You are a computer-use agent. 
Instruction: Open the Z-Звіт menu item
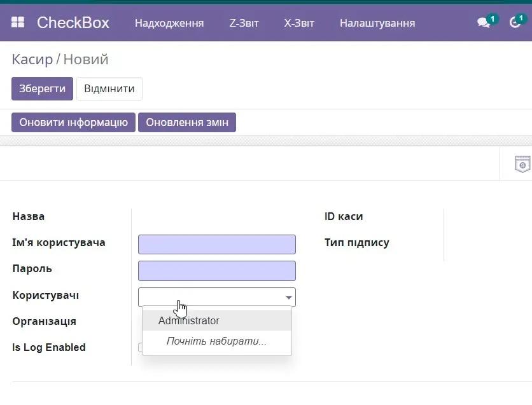pyautogui.click(x=244, y=23)
